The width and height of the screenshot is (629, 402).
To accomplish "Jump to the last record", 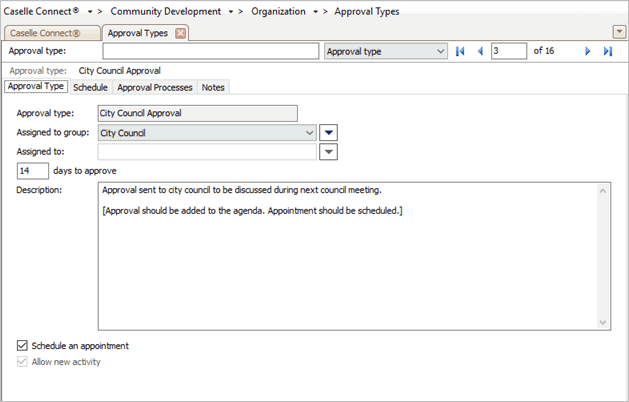I will 607,51.
